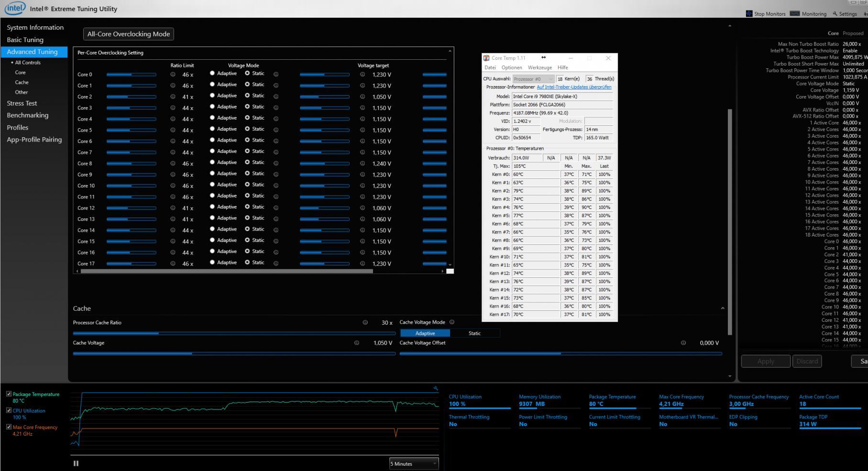Screen dimensions: 868x471
Task: Open the 5 Minutes time range dropdown
Action: 414,463
